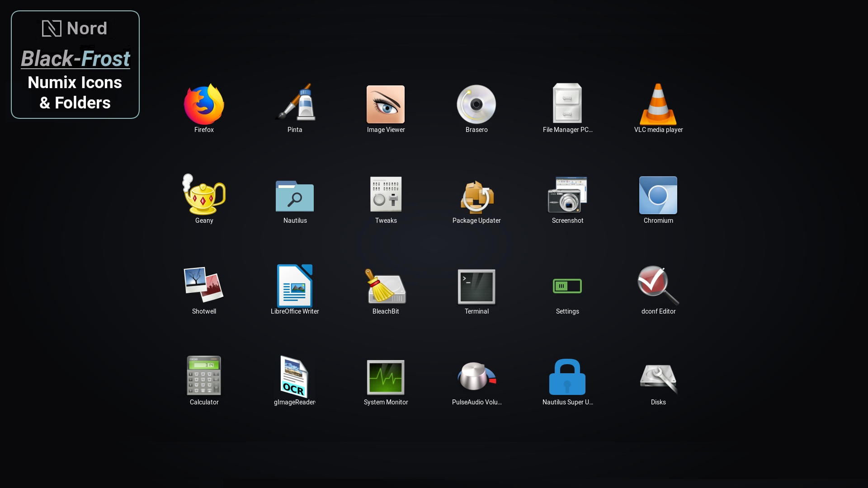Open Chromium blue browser icon
Viewport: 868px width, 488px height.
tap(658, 195)
